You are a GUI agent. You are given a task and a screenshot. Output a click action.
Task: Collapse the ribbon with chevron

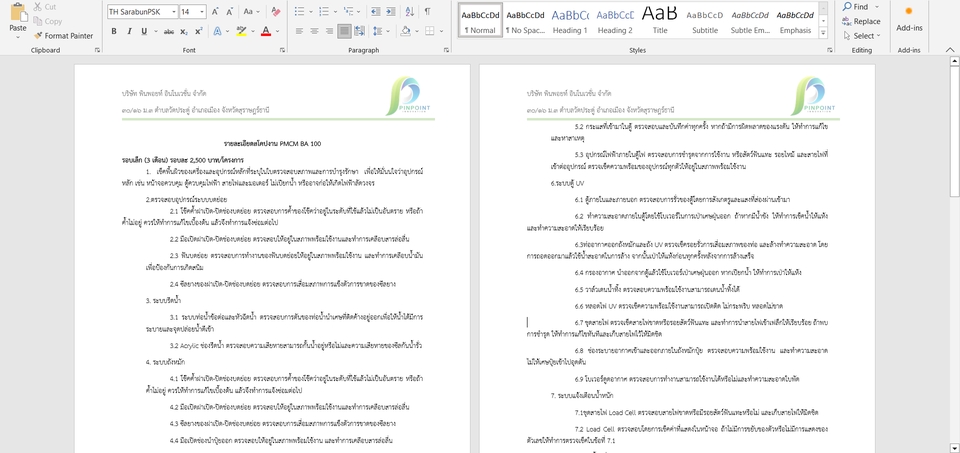tap(950, 50)
